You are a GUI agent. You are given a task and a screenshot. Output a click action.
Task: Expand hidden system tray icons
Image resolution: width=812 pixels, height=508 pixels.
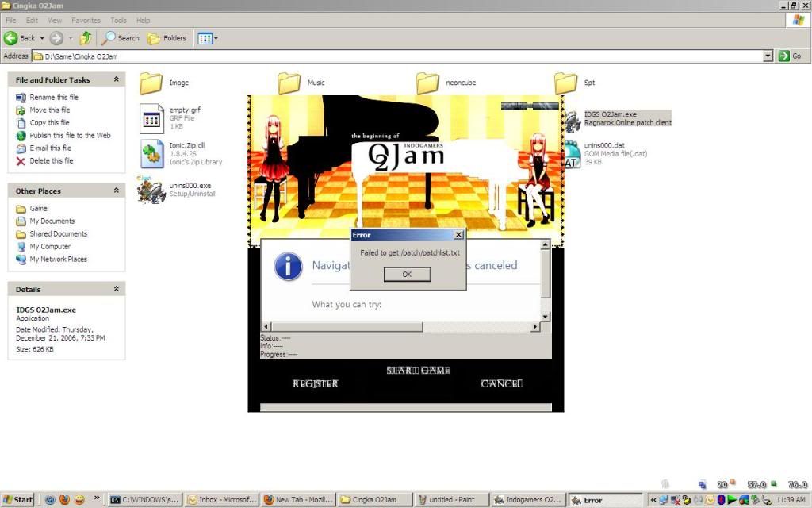653,500
